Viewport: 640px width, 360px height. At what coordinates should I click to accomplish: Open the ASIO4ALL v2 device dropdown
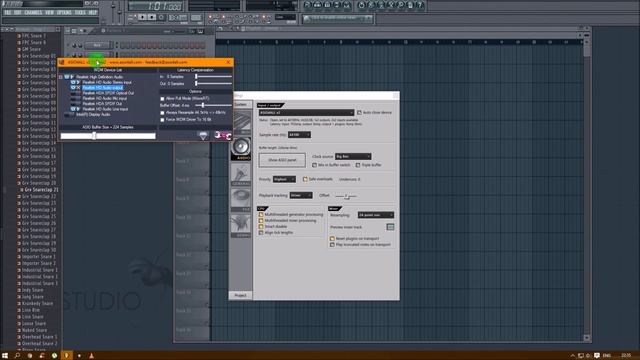click(306, 113)
